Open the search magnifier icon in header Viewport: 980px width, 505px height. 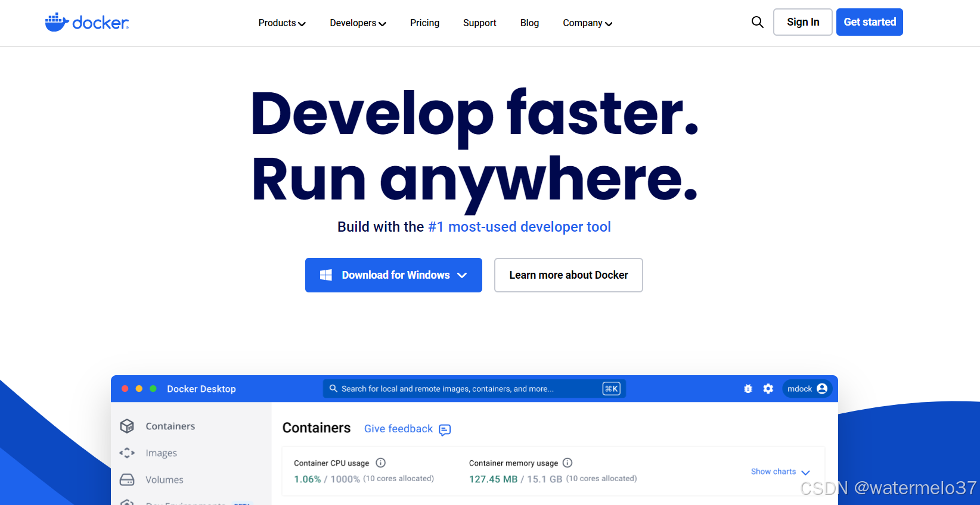coord(757,22)
